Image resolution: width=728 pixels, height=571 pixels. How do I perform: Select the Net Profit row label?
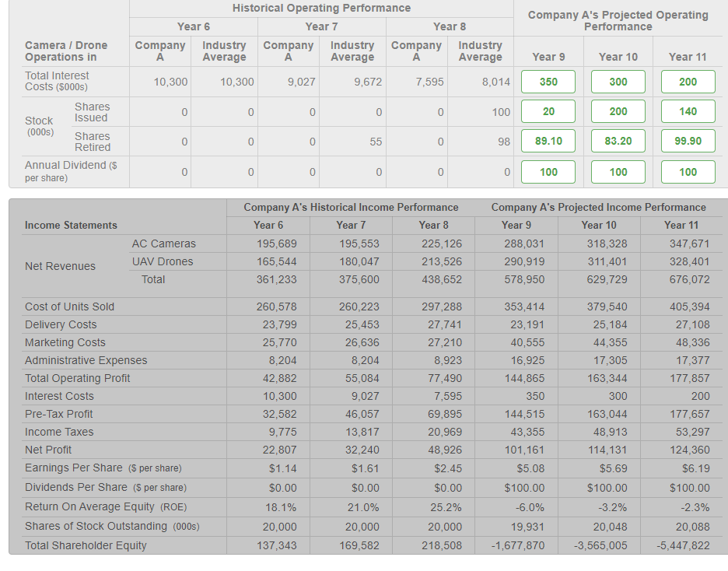47,450
